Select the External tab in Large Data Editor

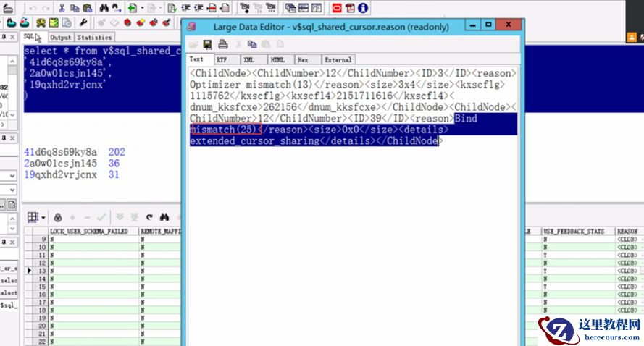338,60
